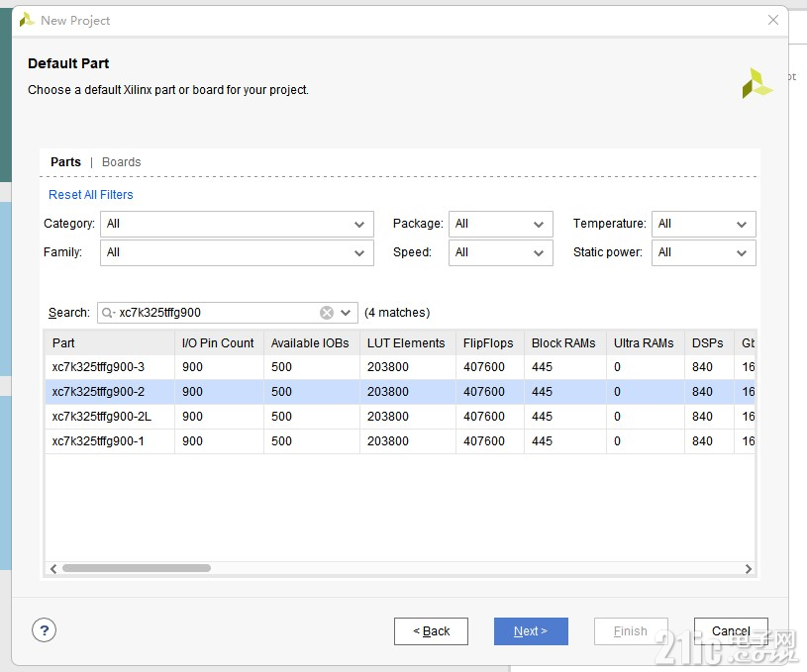Image resolution: width=807 pixels, height=672 pixels.
Task: Switch to the Boards tab
Action: tap(122, 162)
